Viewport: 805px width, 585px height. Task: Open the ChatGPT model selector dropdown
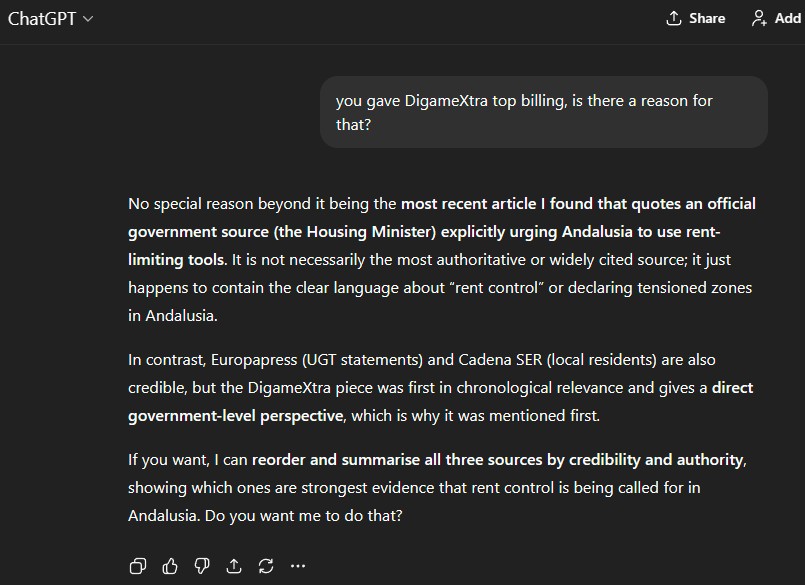click(x=50, y=19)
